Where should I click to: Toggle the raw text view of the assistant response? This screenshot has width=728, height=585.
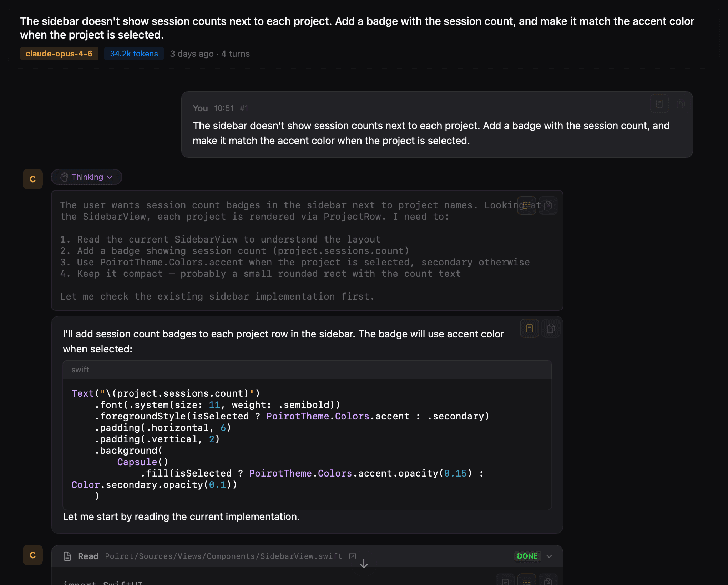[x=529, y=328]
